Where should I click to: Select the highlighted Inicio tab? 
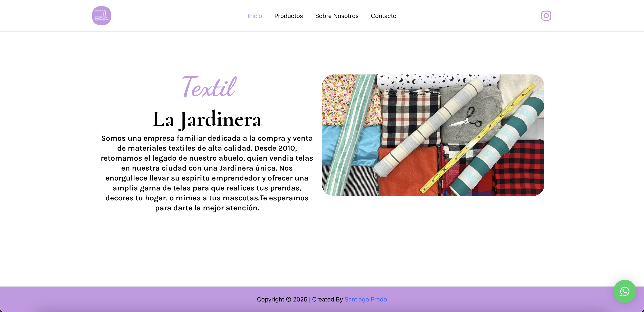(x=255, y=16)
